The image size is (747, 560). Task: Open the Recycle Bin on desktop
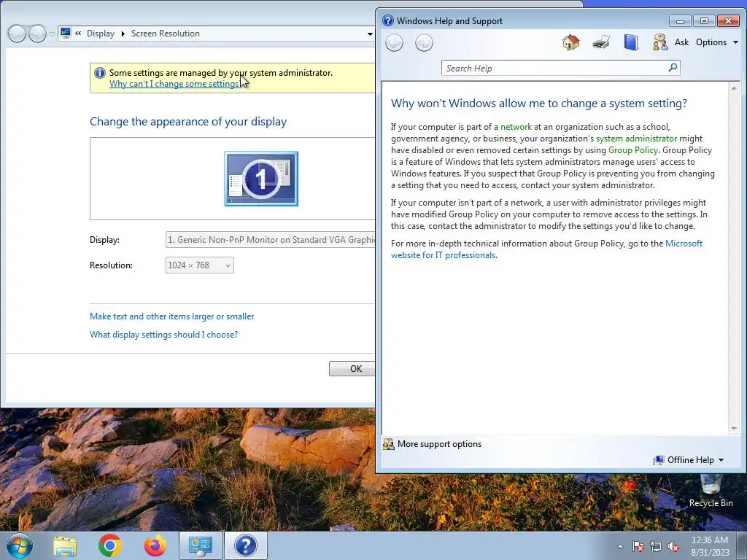pos(711,491)
